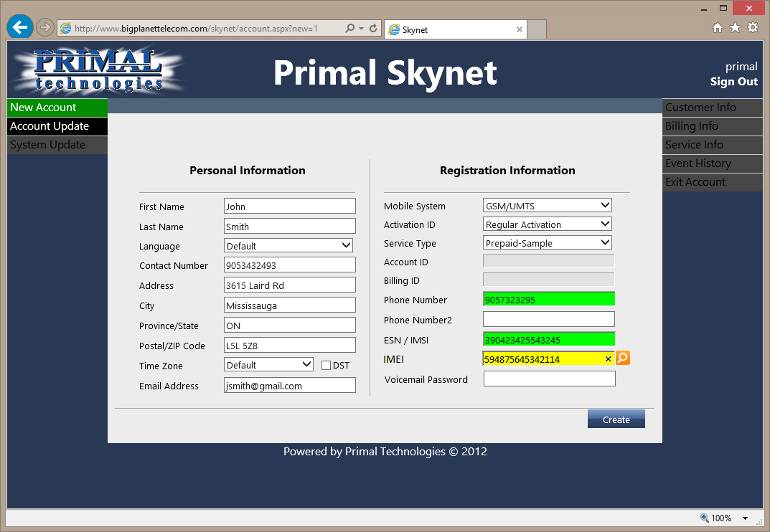Select the System Update menu item
The height and width of the screenshot is (532, 770).
[57, 145]
